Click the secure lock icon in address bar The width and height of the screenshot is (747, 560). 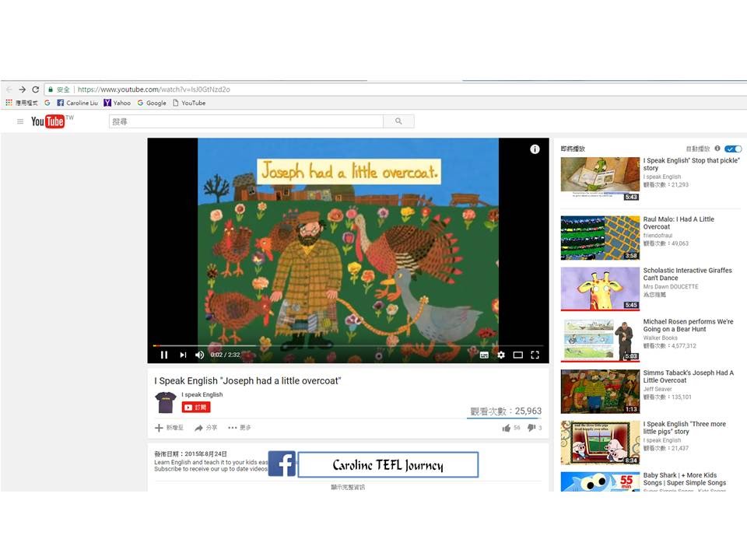pos(51,89)
